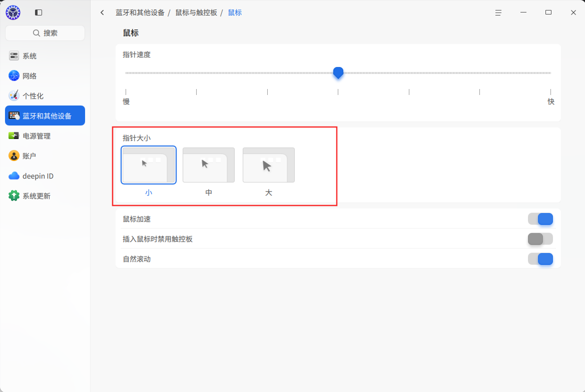Image resolution: width=585 pixels, height=392 pixels.
Task: Click the Control Center app logo icon
Action: [x=13, y=12]
